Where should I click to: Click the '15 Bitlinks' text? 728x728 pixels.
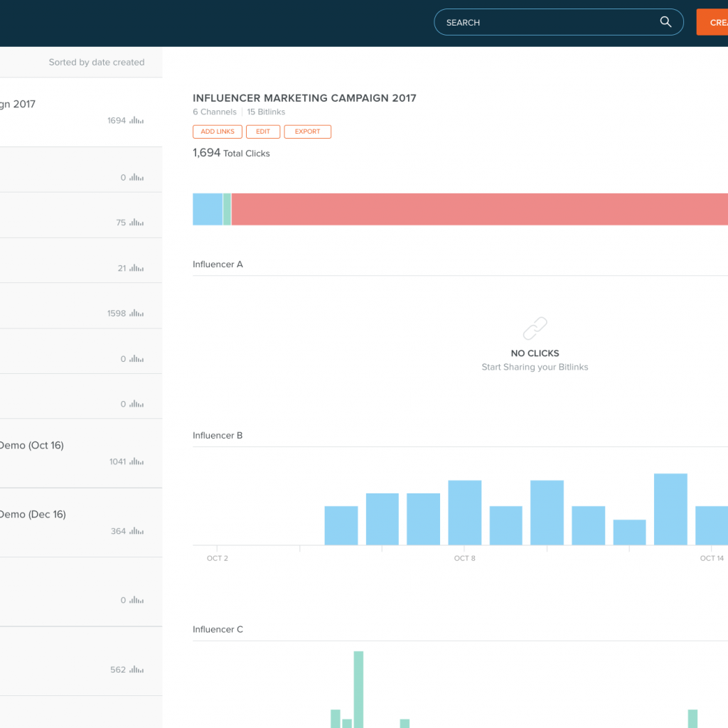266,112
